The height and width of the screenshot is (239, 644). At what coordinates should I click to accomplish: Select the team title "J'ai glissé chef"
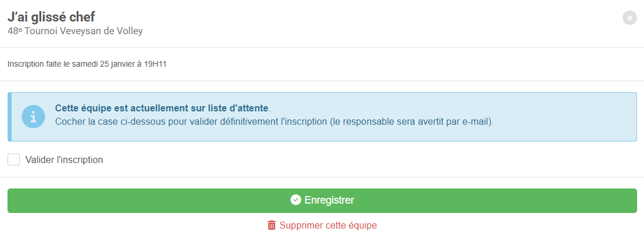click(x=51, y=17)
